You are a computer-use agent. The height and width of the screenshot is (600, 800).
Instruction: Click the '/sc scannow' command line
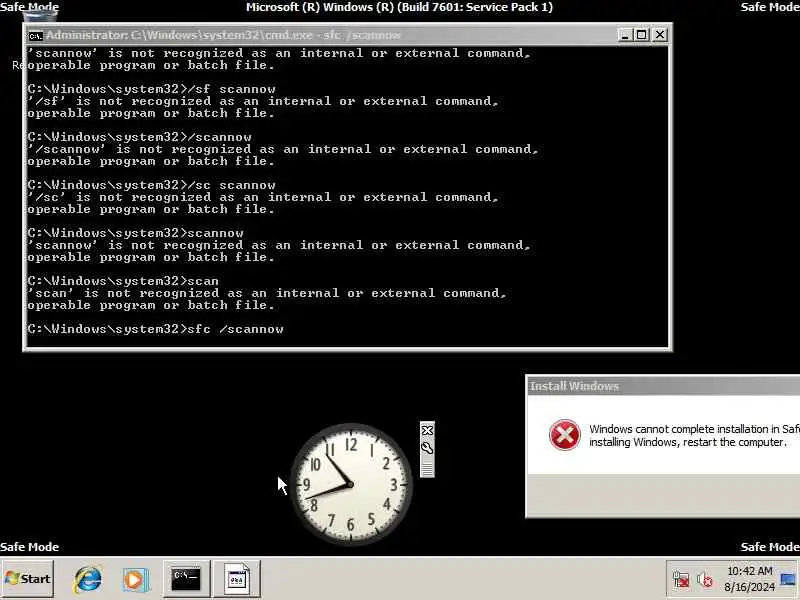point(151,185)
